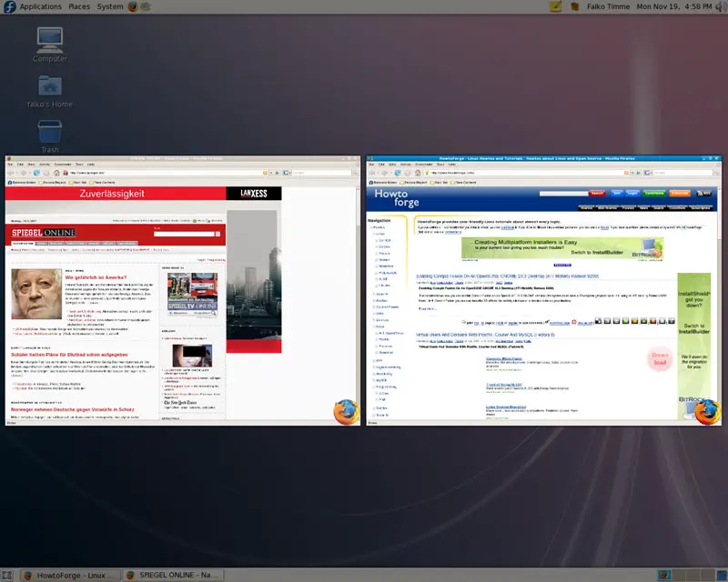Open URL history dropdown in the Spiegel window
This screenshot has height=582, width=728.
(271, 173)
